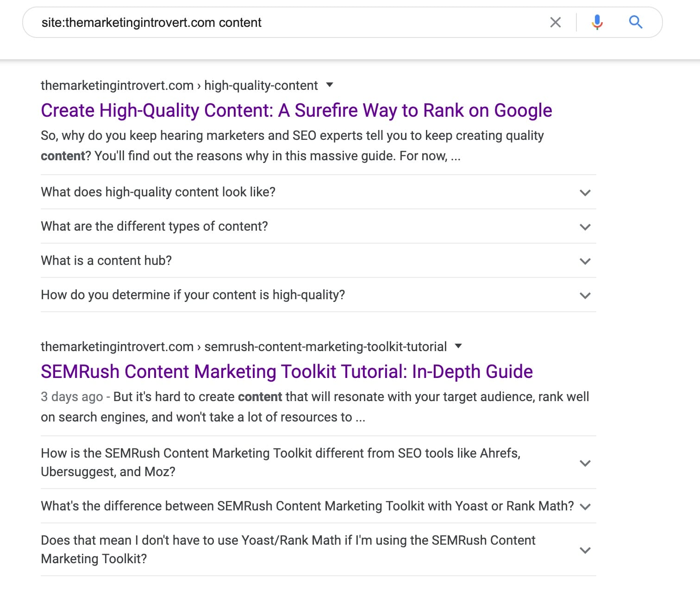Viewport: 700px width, 591px height.
Task: Click the site:themarketingintrovert.com query text
Action: coord(151,22)
